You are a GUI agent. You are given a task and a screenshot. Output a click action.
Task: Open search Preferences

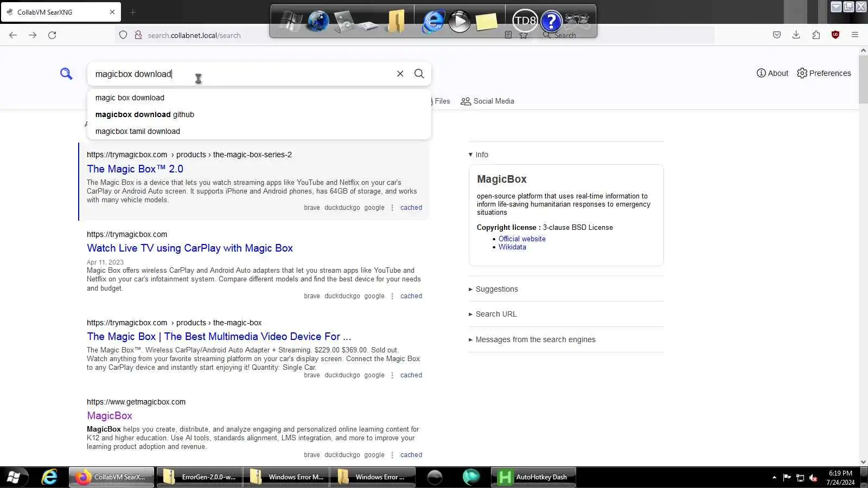tap(824, 73)
